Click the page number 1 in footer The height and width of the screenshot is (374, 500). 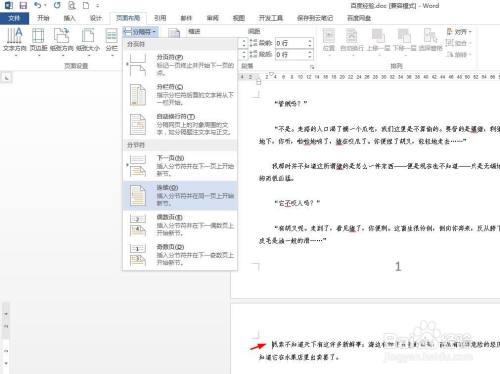398,266
